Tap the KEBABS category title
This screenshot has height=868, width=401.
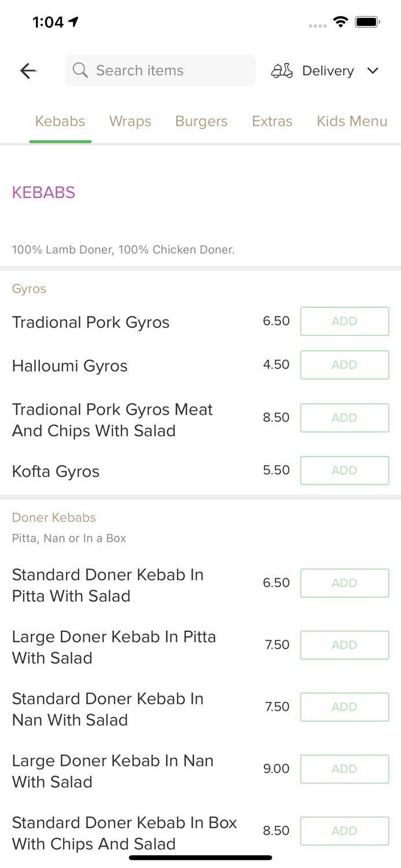pyautogui.click(x=43, y=192)
